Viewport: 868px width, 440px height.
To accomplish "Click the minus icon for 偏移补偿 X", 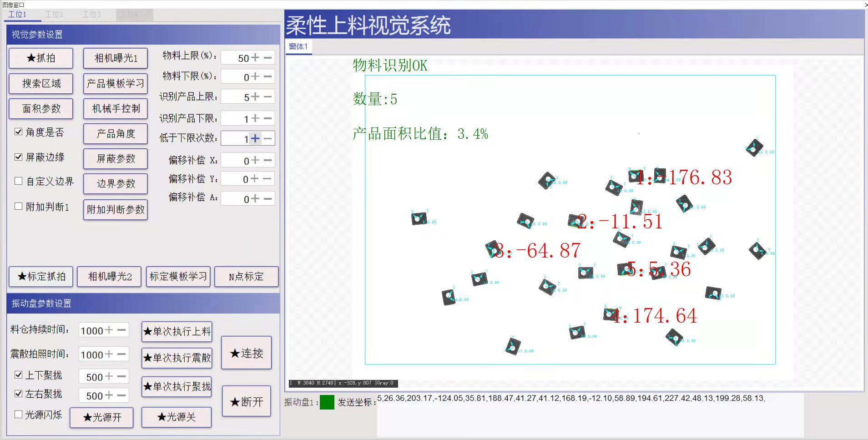I will 268,160.
